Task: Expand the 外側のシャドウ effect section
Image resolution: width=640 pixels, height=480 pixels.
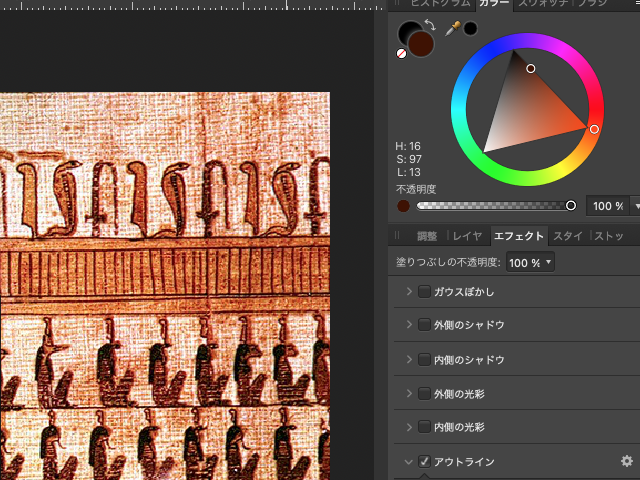Action: (409, 324)
